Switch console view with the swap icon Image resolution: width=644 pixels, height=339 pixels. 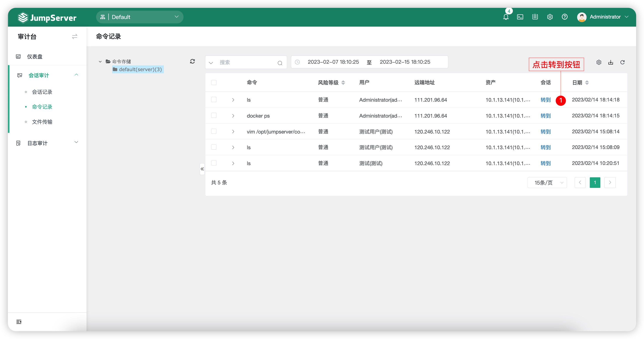click(74, 37)
